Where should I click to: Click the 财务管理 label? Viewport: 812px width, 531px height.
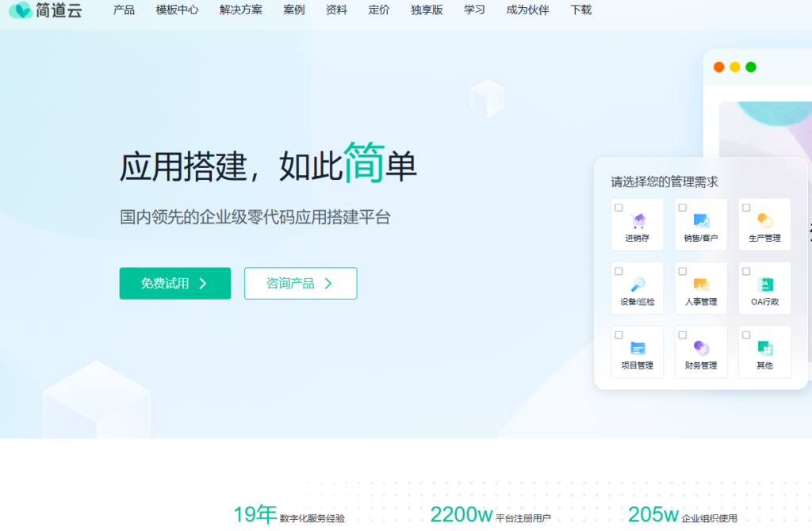coord(701,365)
